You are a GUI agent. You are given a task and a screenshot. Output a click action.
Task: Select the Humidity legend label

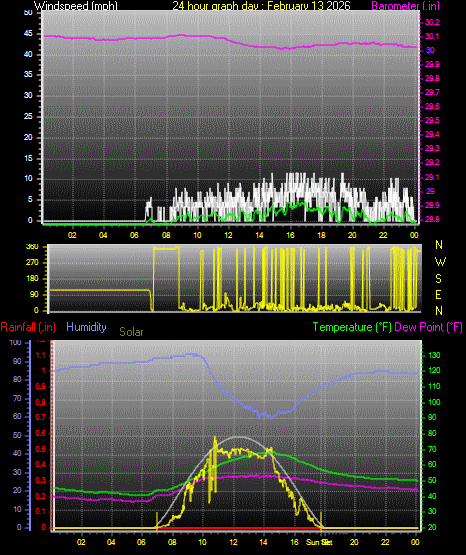coord(86,327)
